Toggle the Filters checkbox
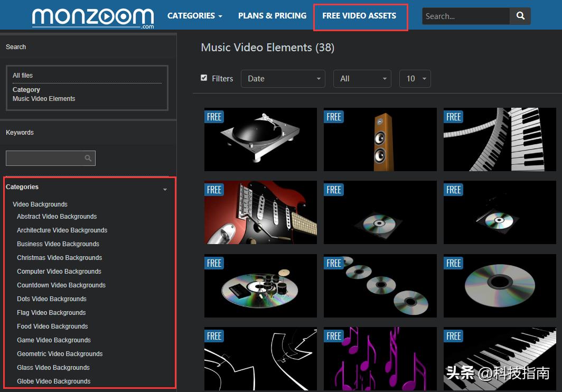 pyautogui.click(x=204, y=78)
